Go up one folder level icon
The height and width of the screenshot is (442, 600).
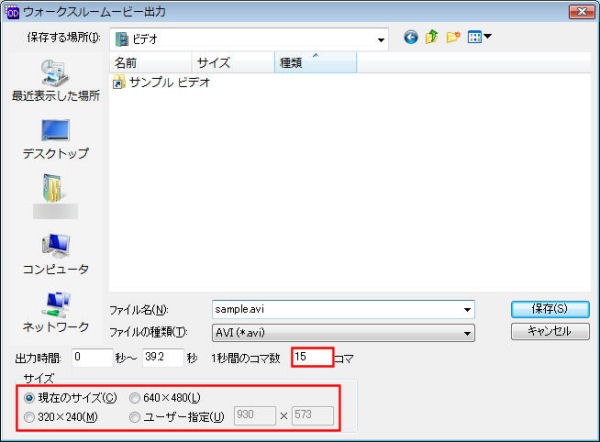(432, 38)
